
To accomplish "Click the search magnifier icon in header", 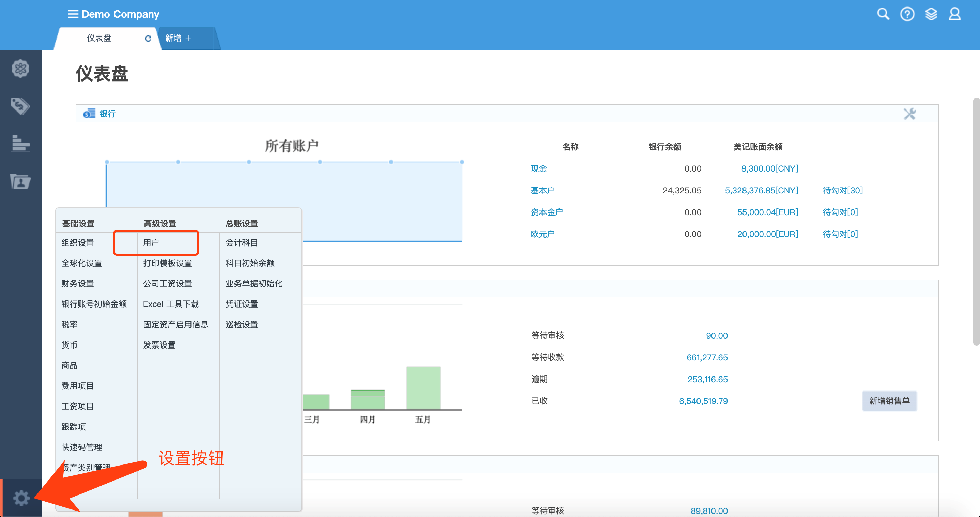I will tap(883, 14).
